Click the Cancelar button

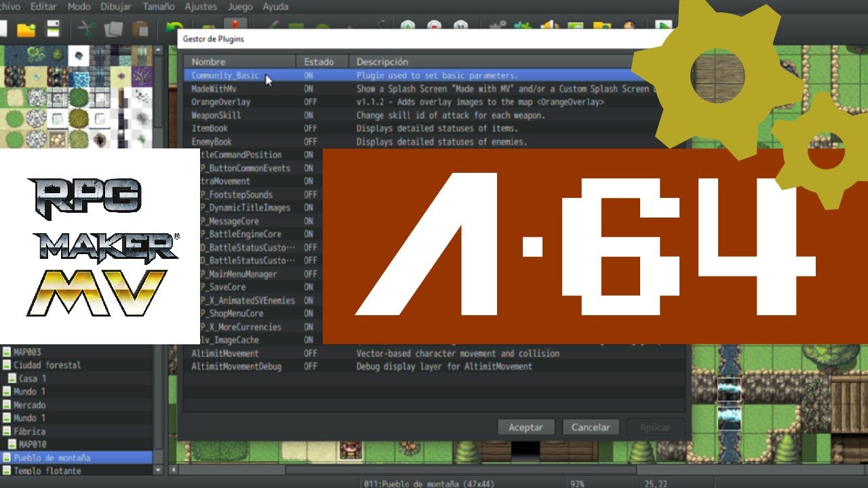pyautogui.click(x=591, y=427)
